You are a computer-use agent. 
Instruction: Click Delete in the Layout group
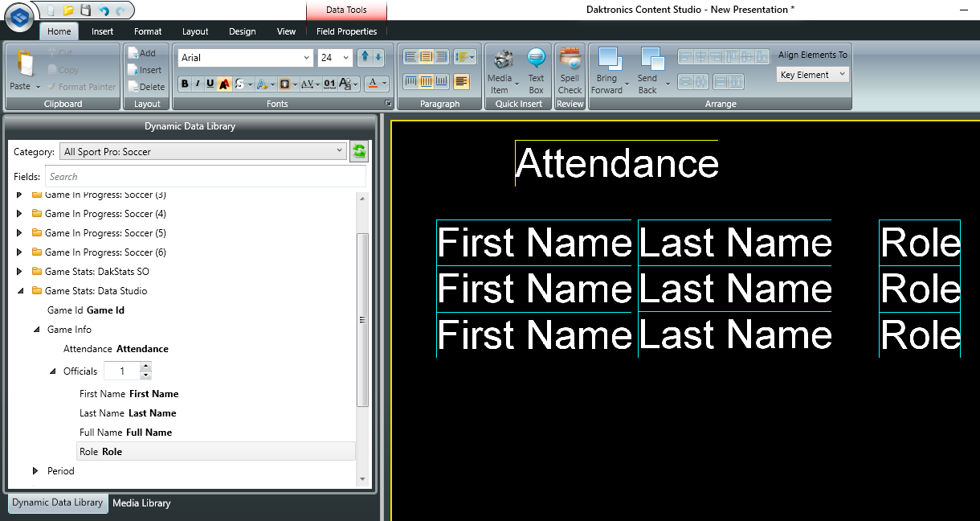[145, 87]
